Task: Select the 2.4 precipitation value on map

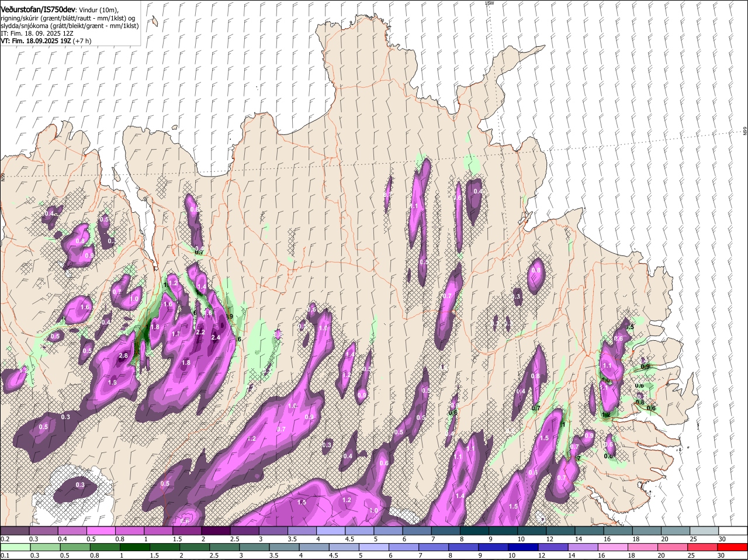Action: 215,337
